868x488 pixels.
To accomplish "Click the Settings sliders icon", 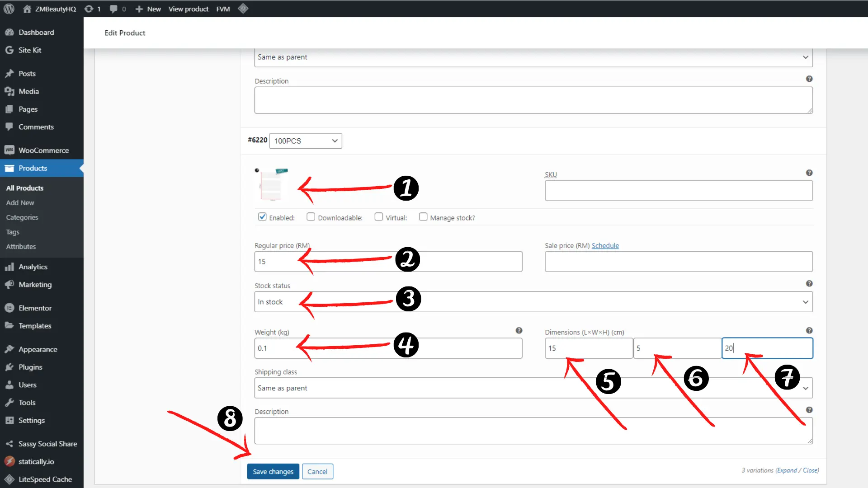I will 9,420.
